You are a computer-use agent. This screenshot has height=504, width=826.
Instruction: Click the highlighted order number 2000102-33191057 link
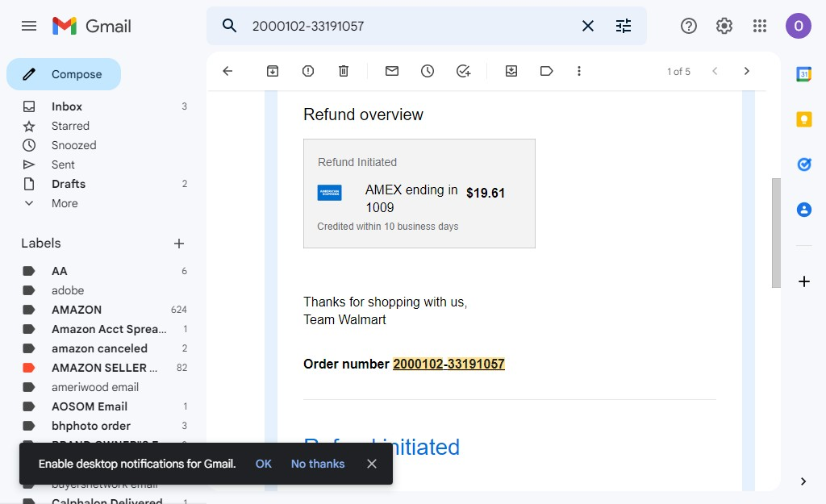(448, 364)
